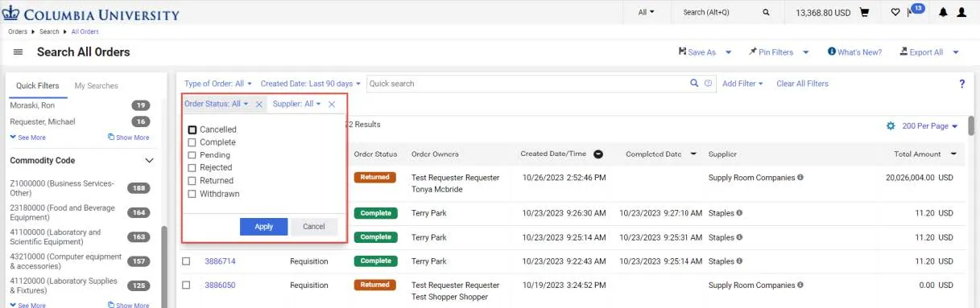This screenshot has height=308, width=980.
Task: Check the Cancelled order status
Action: pyautogui.click(x=192, y=129)
